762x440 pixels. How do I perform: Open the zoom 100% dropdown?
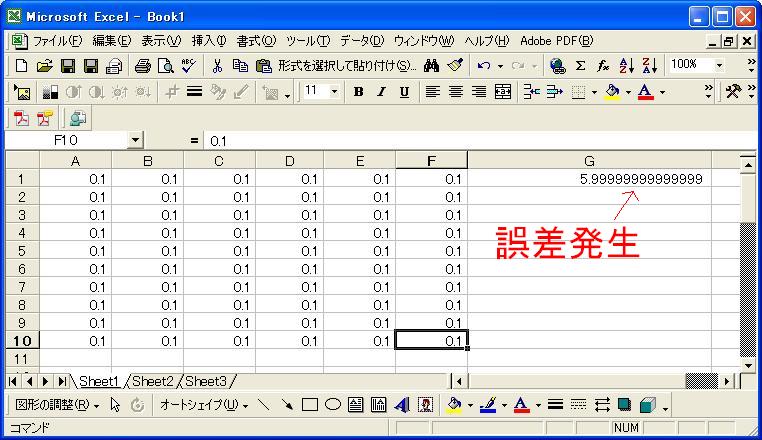[x=719, y=65]
